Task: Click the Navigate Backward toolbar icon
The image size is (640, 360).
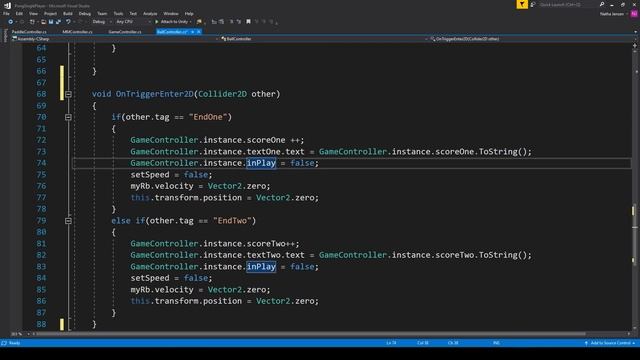Action: pyautogui.click(x=11, y=22)
